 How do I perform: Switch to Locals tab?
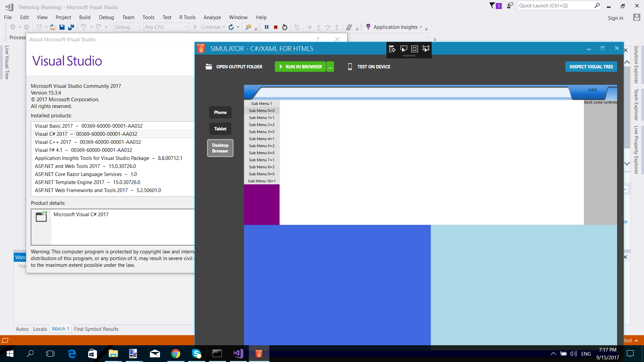[x=40, y=329]
